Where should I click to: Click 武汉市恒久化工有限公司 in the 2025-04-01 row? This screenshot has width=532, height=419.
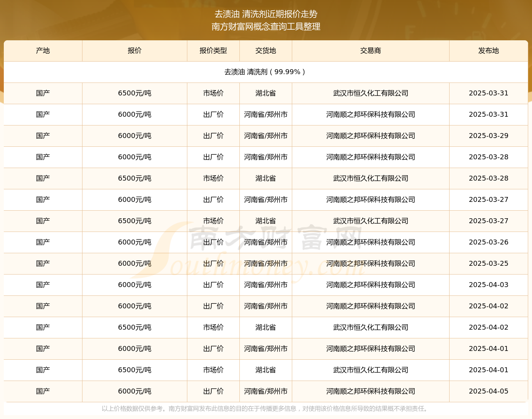(370, 370)
